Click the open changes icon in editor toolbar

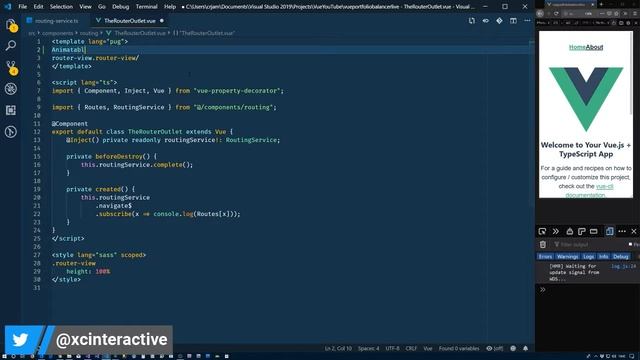[x=472, y=20]
